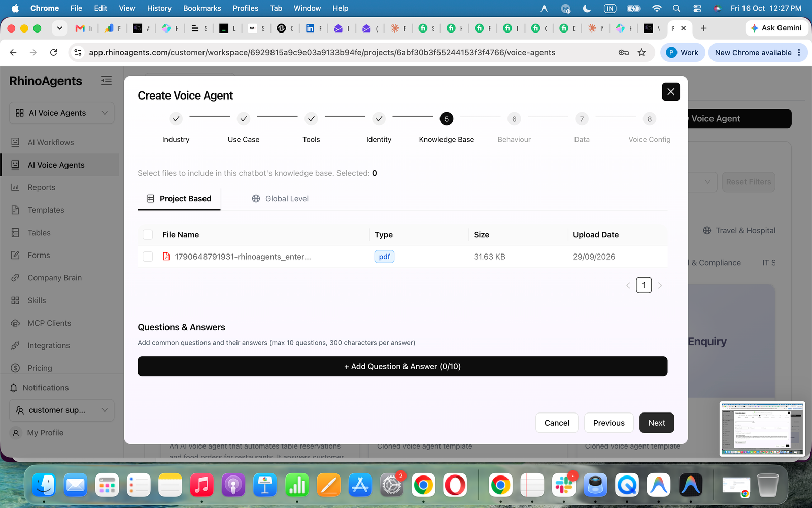Open AI Workflows in the sidebar

pos(51,142)
